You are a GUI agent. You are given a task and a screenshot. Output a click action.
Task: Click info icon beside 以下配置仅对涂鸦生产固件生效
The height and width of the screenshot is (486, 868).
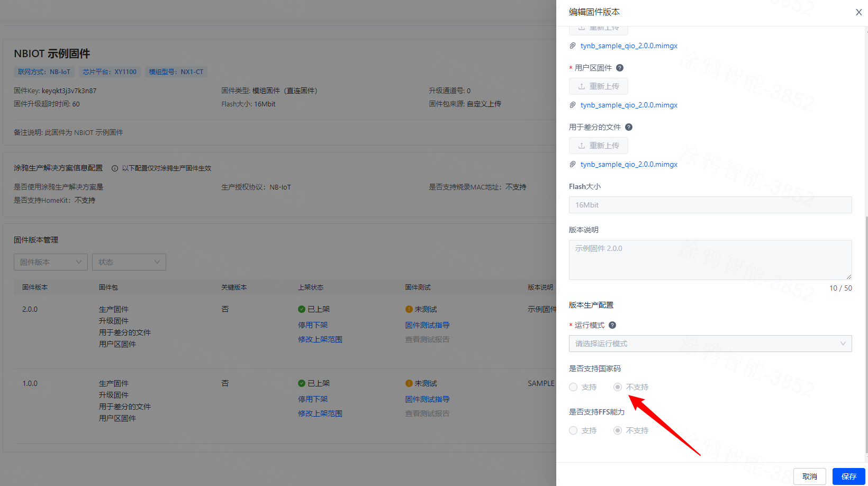115,168
